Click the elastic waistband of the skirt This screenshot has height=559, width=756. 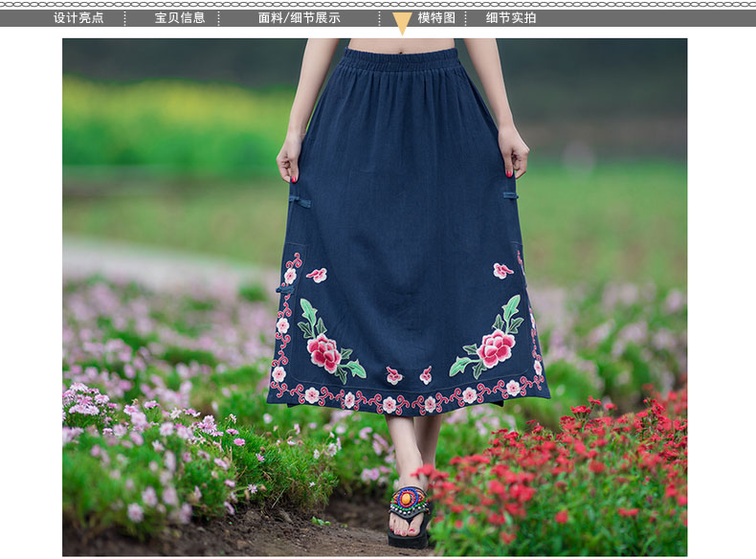click(400, 58)
